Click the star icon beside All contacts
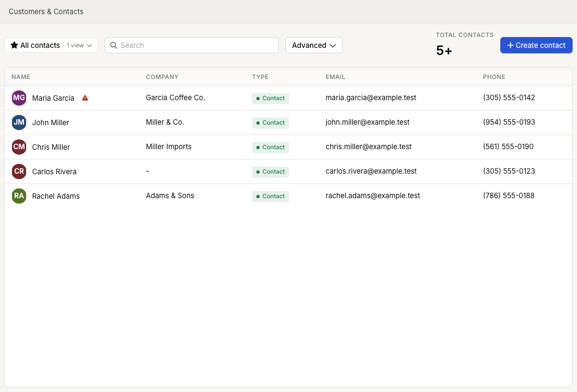The height and width of the screenshot is (392, 577). (14, 45)
